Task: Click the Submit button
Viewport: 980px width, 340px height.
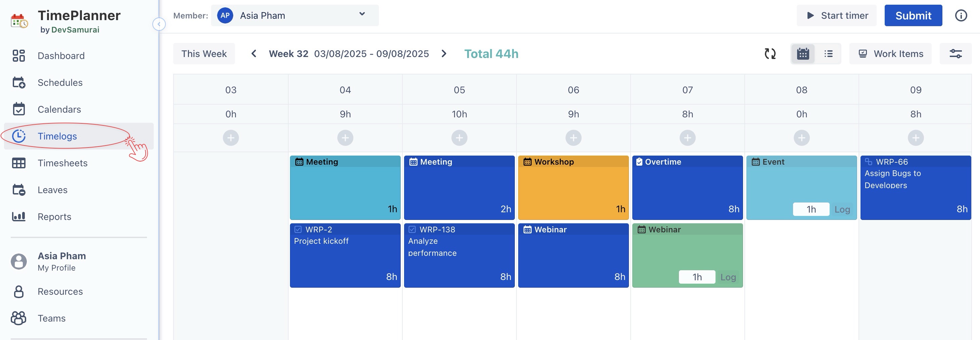Action: 913,15
